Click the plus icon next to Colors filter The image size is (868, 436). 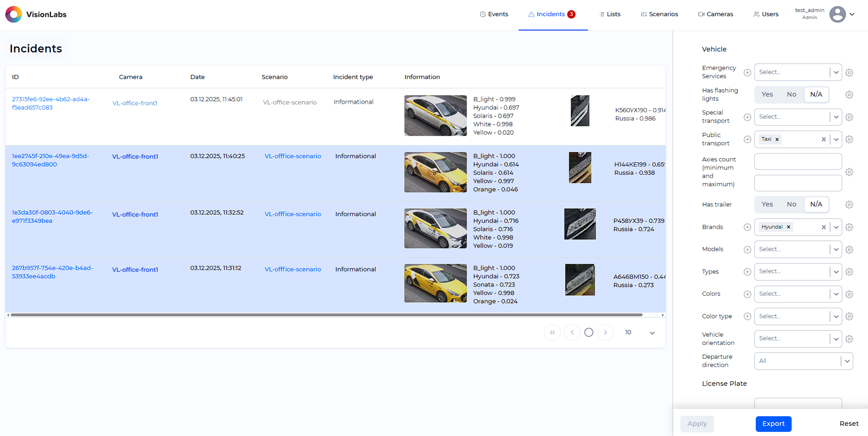(x=747, y=294)
